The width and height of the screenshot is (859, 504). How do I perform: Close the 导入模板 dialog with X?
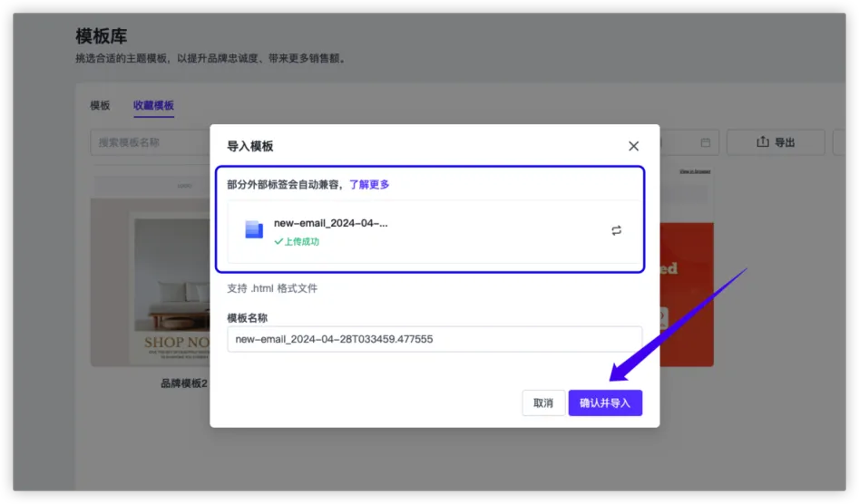[633, 146]
